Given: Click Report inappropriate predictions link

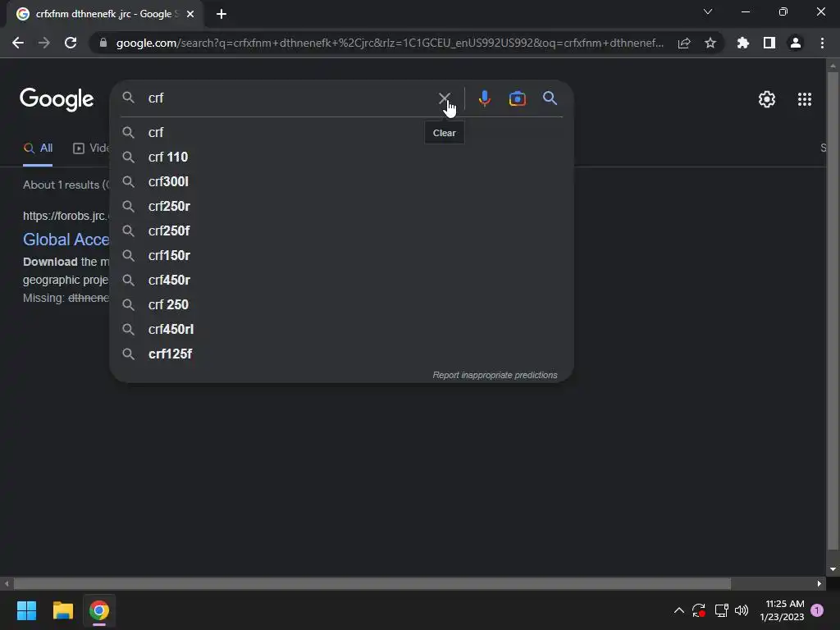Looking at the screenshot, I should tap(495, 375).
